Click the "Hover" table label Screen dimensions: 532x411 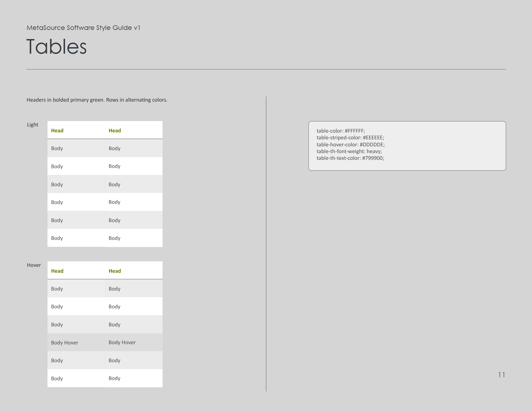pyautogui.click(x=34, y=265)
